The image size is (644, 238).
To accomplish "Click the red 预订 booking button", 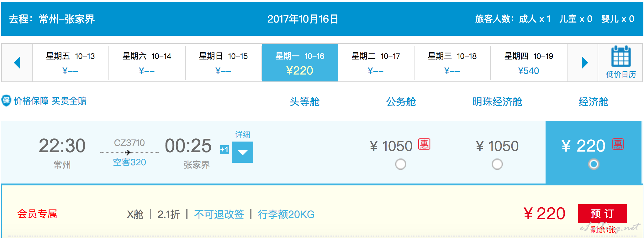I will (x=602, y=214).
